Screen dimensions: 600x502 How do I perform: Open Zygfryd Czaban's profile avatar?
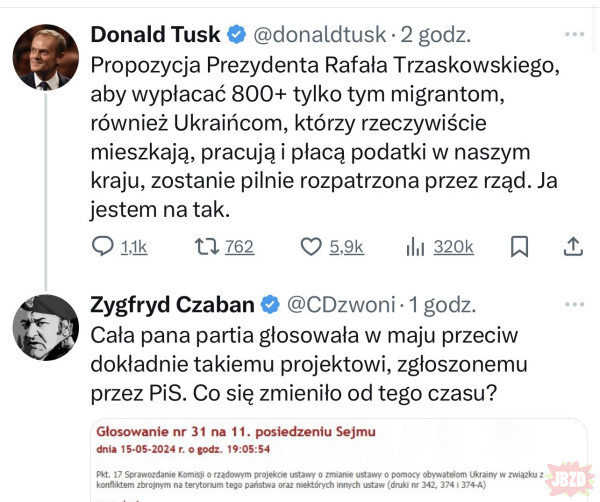(45, 327)
